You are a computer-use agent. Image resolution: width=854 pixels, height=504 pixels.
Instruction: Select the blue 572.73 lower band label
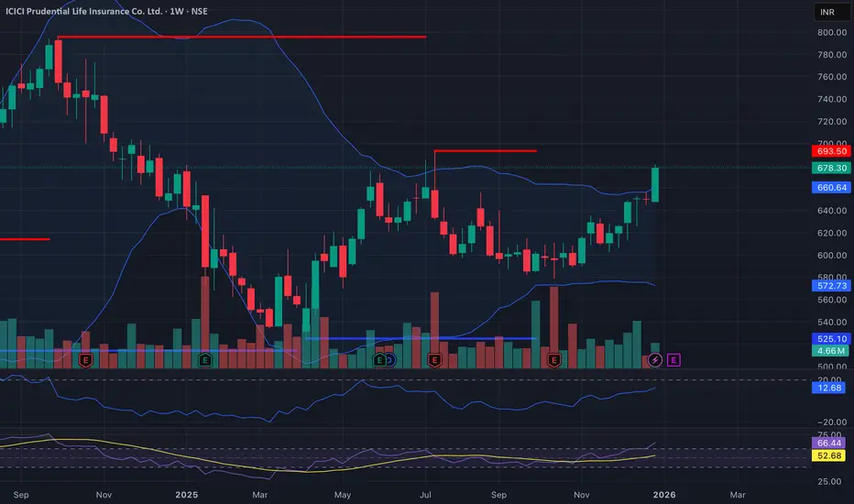tap(831, 286)
